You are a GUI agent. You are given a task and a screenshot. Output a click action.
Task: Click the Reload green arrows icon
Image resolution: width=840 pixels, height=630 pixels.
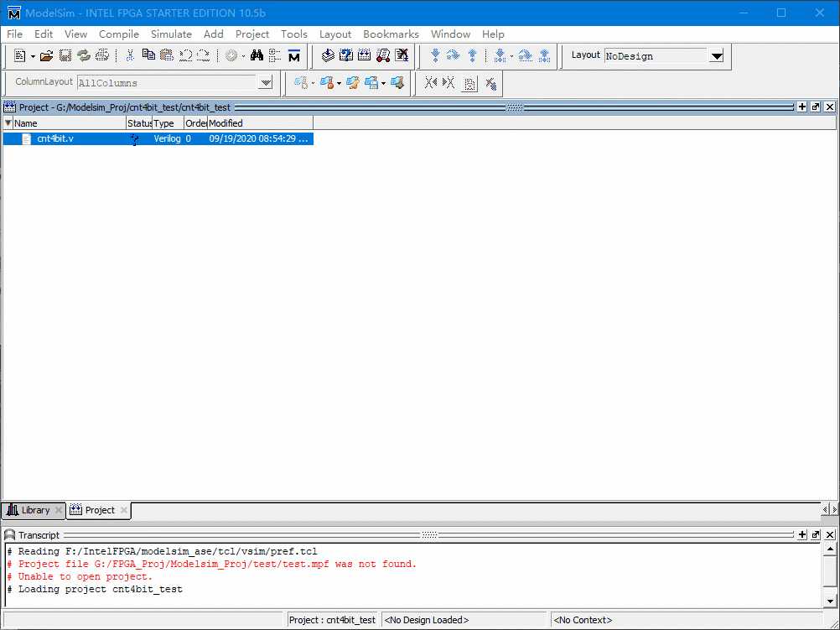point(84,55)
